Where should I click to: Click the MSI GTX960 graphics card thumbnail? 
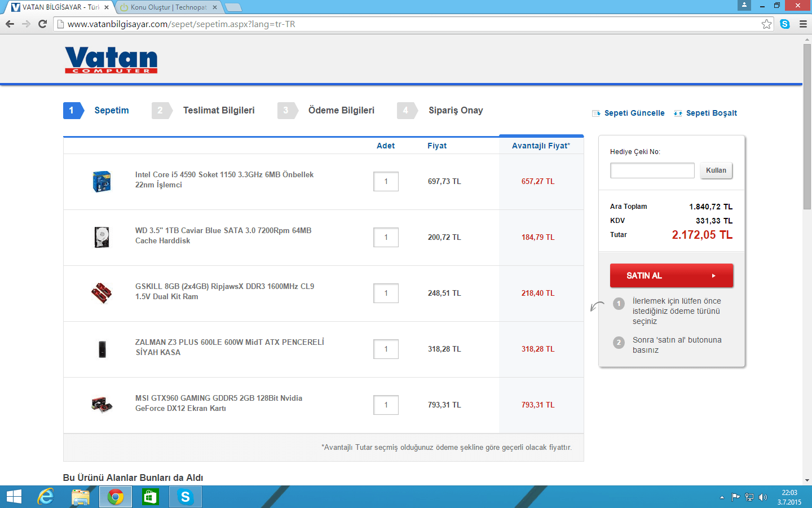(x=102, y=405)
